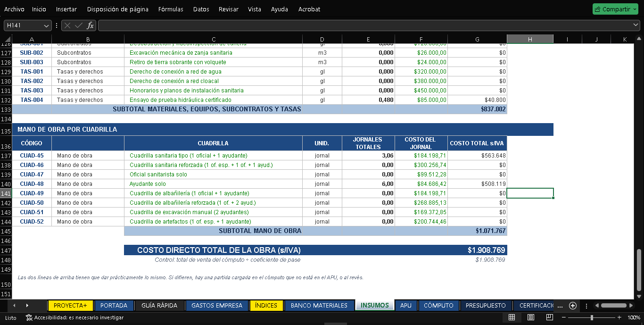The height and width of the screenshot is (325, 644).
Task: Click the zoom slider handle
Action: [x=592, y=317]
